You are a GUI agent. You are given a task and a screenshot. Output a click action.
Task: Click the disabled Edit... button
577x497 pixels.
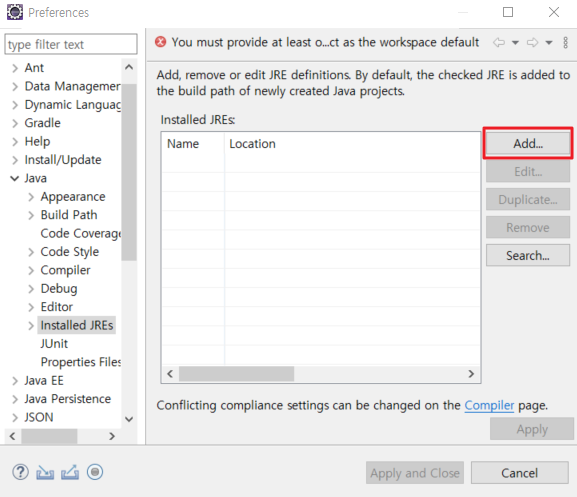(x=528, y=171)
